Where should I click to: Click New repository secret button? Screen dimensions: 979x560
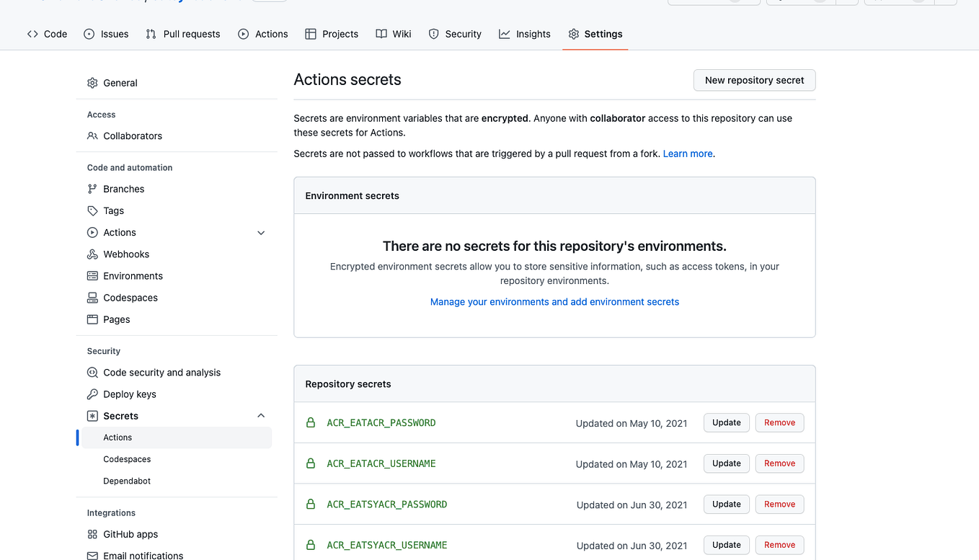click(x=754, y=80)
